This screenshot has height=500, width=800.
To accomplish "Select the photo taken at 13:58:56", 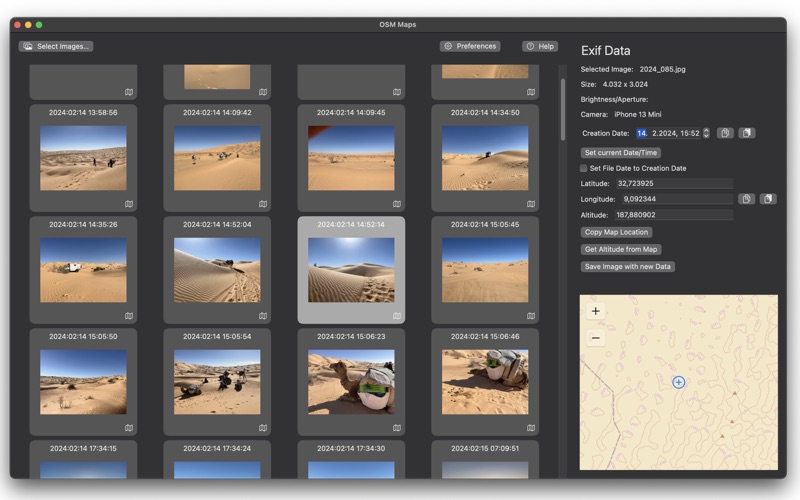I will coord(83,158).
